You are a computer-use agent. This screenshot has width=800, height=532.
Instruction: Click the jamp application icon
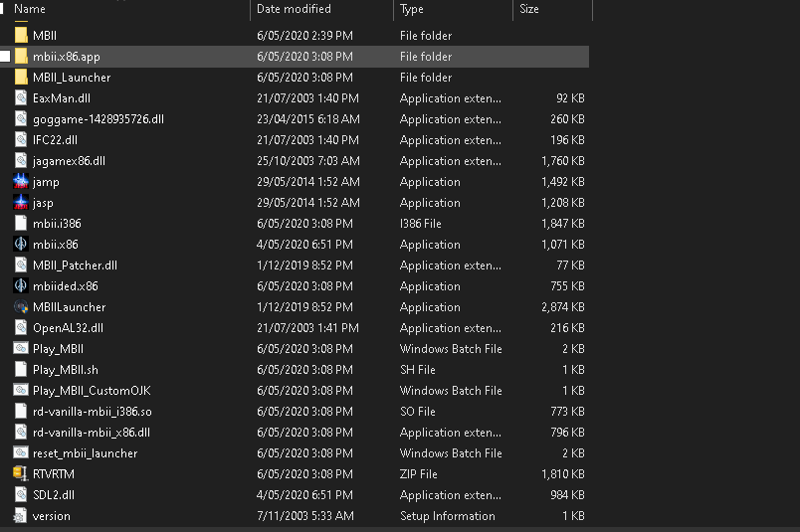[x=21, y=182]
